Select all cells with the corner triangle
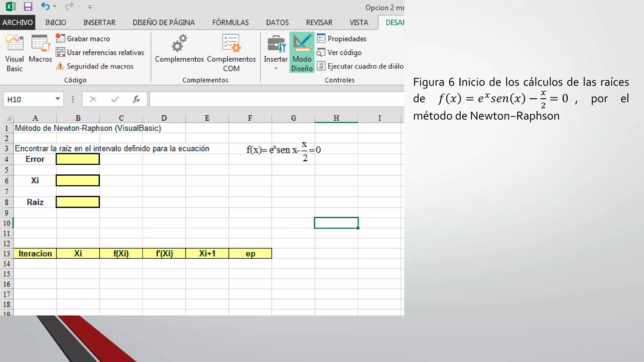This screenshot has height=362, width=644. (8, 118)
